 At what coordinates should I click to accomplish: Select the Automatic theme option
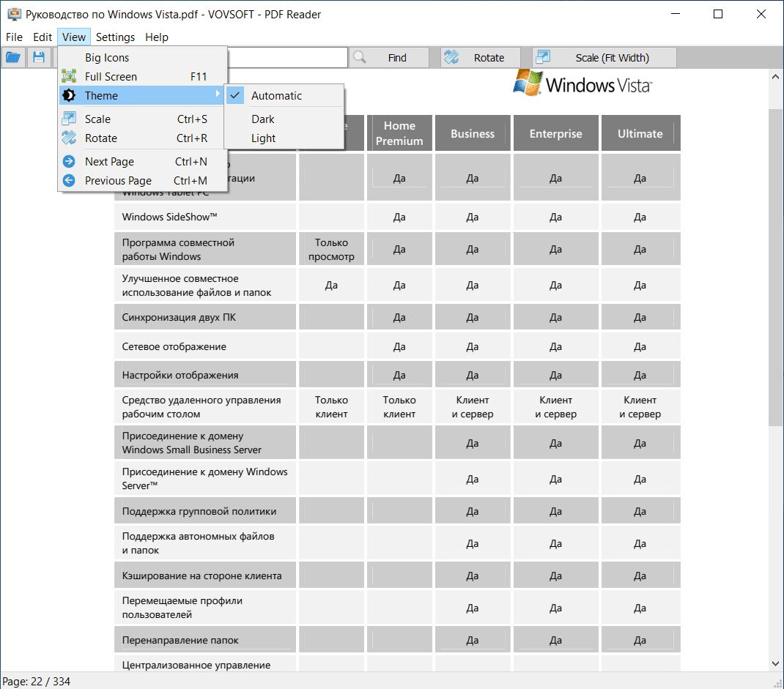[284, 95]
